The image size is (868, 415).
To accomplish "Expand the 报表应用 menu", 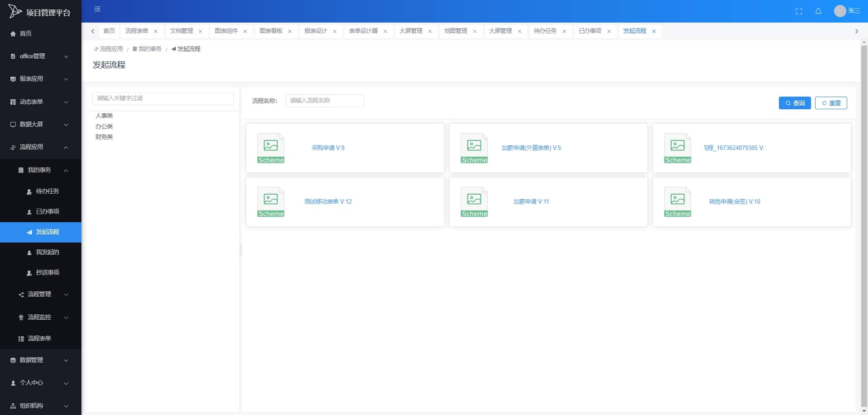I will [x=41, y=79].
